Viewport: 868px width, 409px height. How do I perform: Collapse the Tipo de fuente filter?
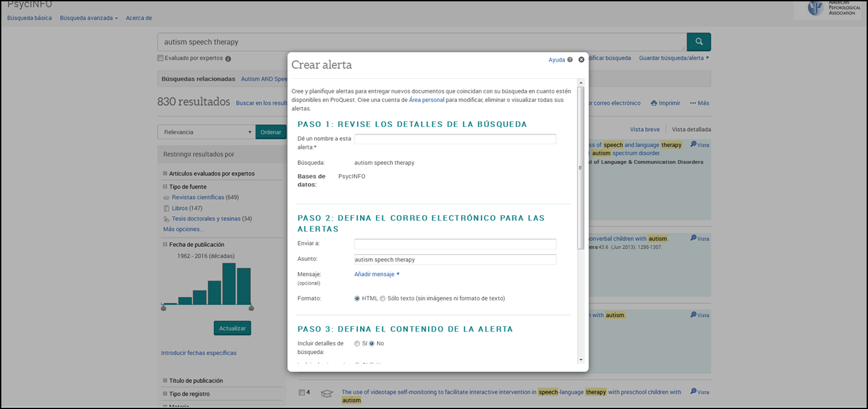[165, 187]
